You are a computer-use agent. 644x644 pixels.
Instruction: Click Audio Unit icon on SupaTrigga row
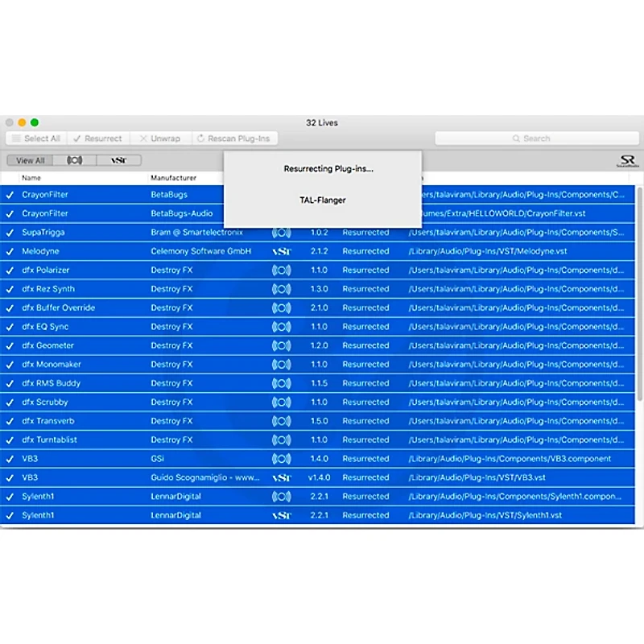click(x=281, y=233)
